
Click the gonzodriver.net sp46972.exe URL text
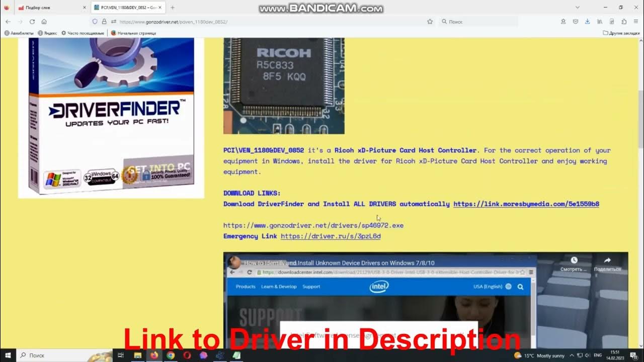[x=313, y=225]
